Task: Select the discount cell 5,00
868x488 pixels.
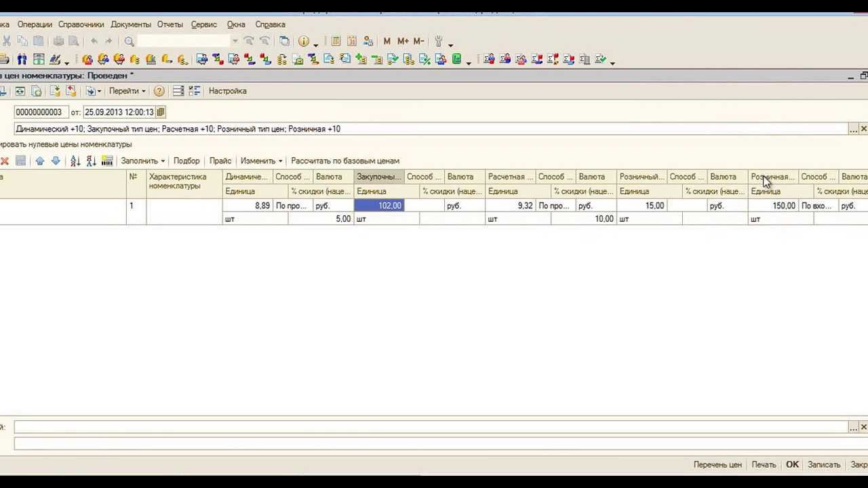Action: coord(321,219)
